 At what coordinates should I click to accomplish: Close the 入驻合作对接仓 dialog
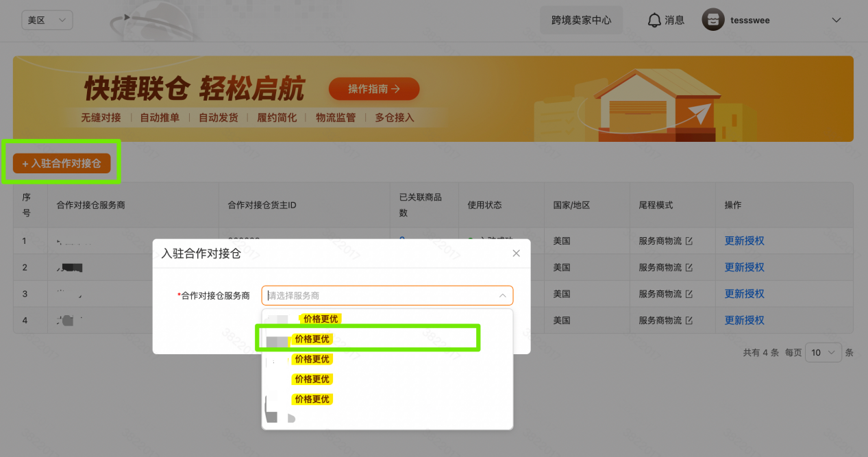[x=516, y=253]
